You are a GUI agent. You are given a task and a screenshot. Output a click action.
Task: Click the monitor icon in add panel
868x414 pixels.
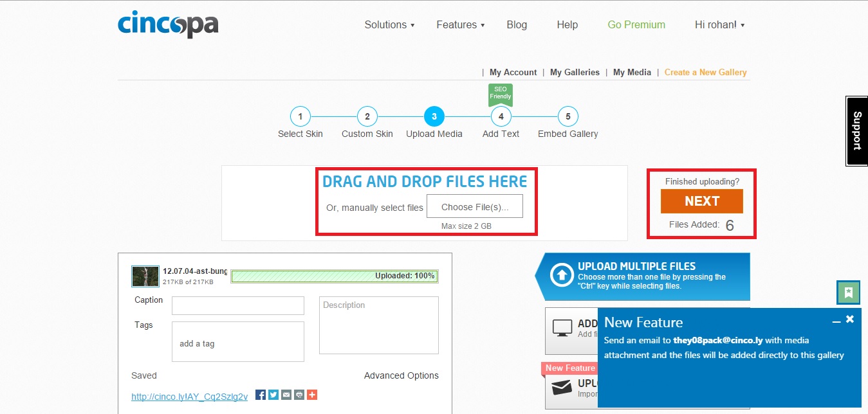(562, 328)
